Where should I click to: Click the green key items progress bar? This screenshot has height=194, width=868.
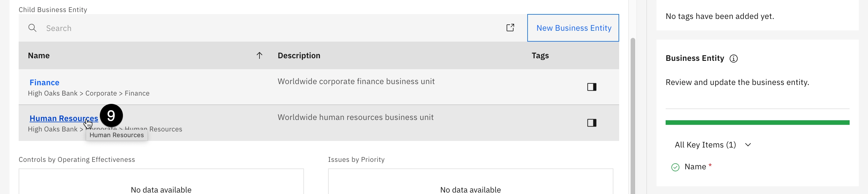(x=757, y=123)
